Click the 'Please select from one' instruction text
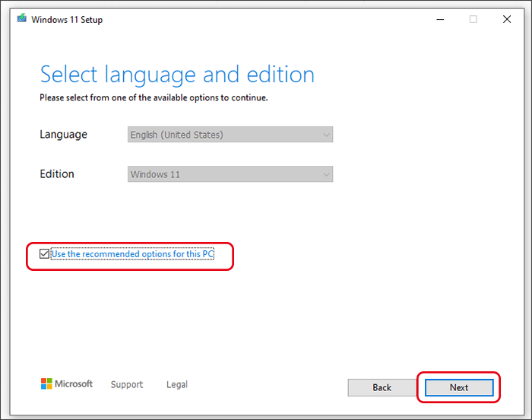 [154, 97]
